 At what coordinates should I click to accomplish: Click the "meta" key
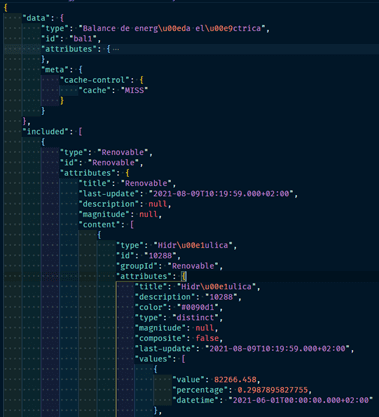pyautogui.click(x=55, y=70)
